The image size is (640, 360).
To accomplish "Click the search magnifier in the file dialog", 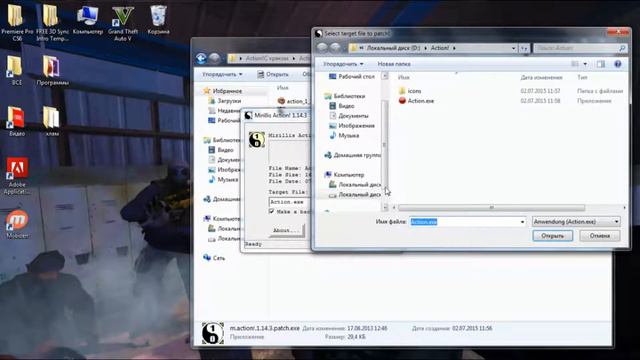I will [622, 48].
